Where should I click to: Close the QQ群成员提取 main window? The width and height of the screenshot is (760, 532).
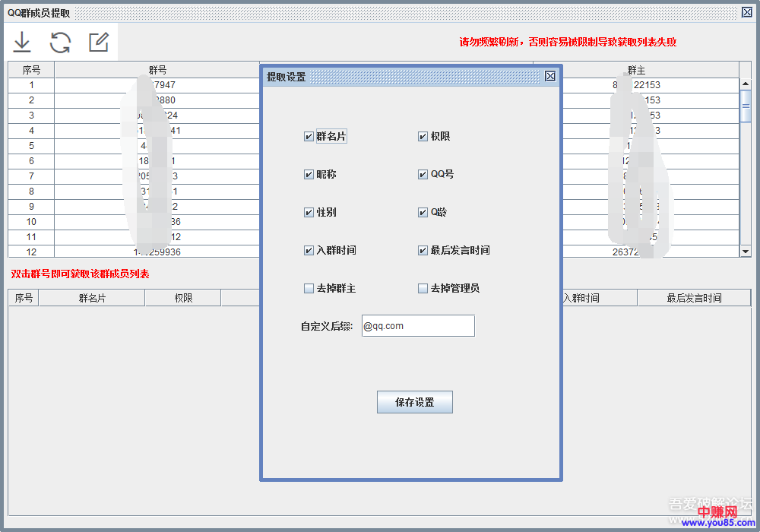coord(747,13)
